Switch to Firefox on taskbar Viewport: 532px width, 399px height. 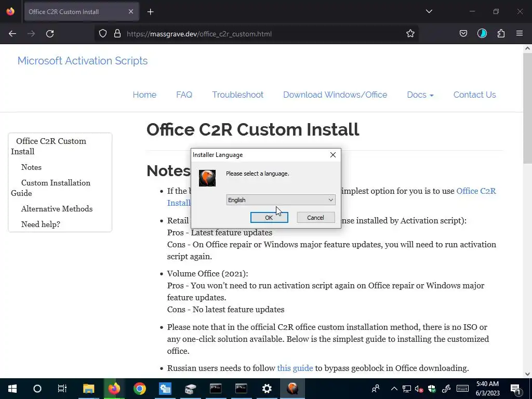pyautogui.click(x=114, y=389)
